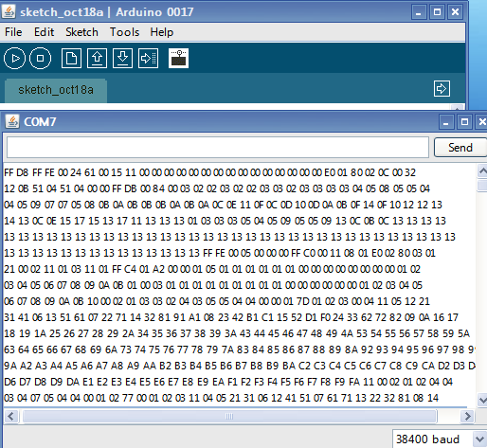Screen dimensions: 487x448
Task: Click the Stop icon in toolbar
Action: click(40, 59)
